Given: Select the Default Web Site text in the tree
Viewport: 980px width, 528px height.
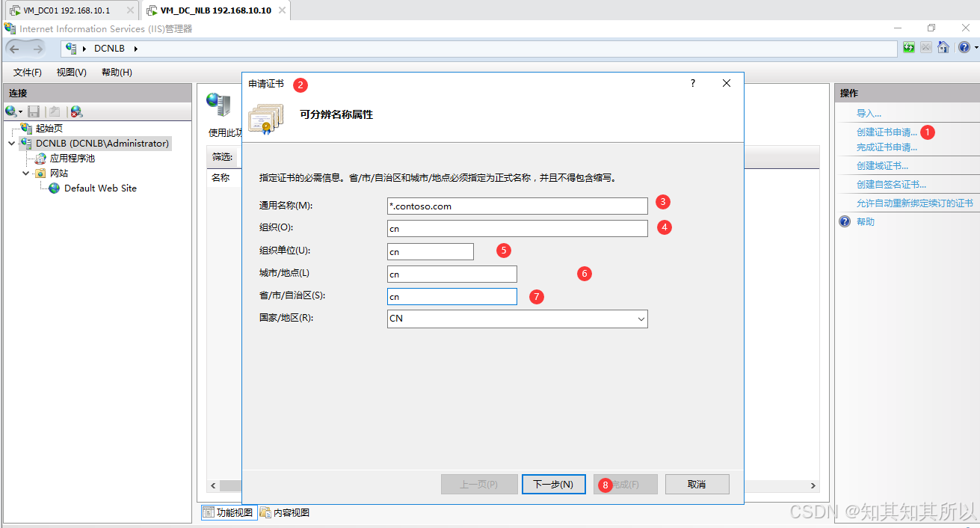Looking at the screenshot, I should [100, 188].
